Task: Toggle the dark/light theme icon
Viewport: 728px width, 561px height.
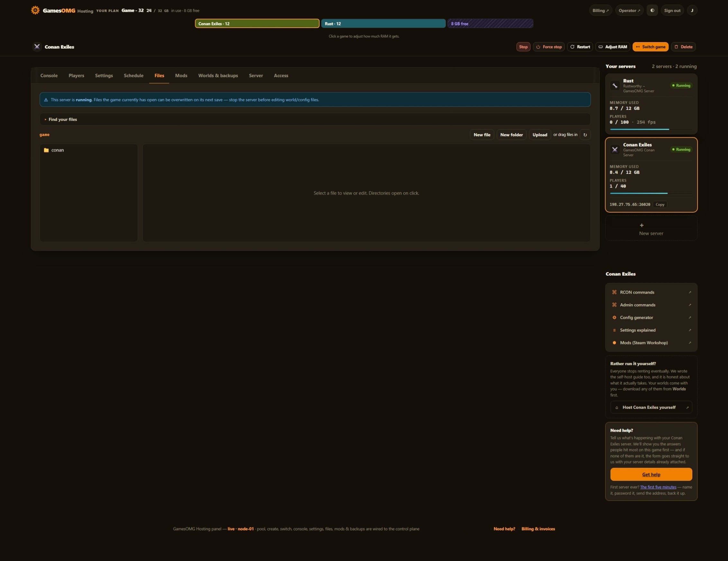Action: (652, 10)
